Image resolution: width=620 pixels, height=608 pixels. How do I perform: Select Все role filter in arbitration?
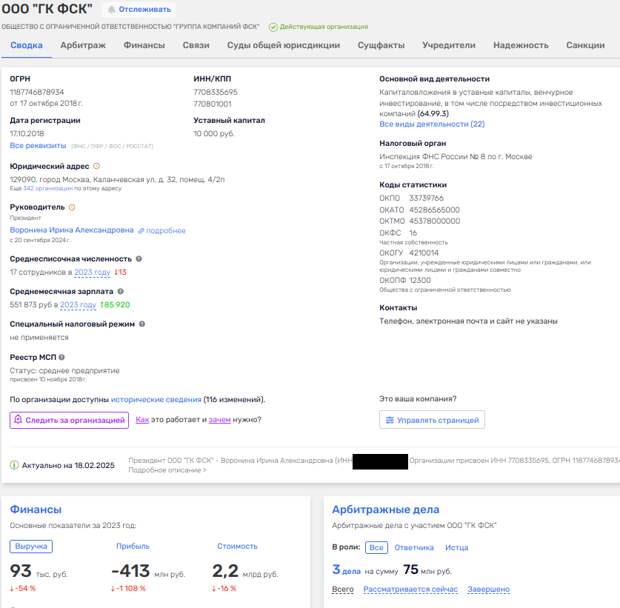click(x=376, y=548)
